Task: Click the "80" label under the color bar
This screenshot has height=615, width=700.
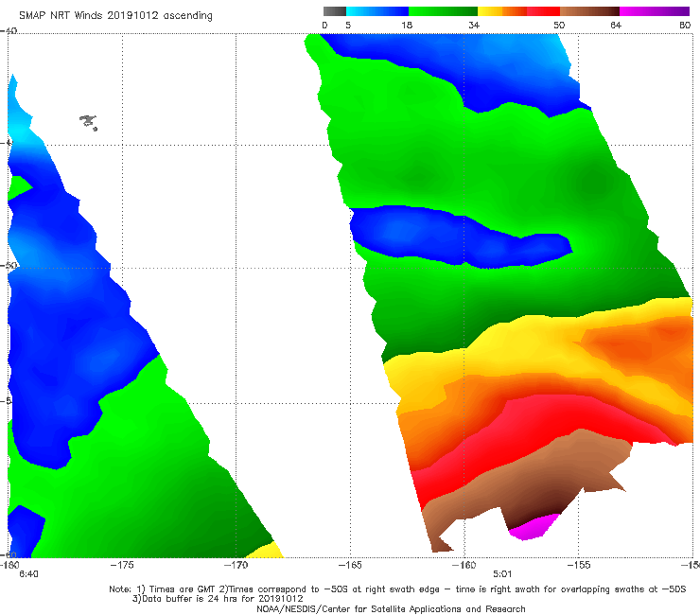Action: (x=685, y=25)
